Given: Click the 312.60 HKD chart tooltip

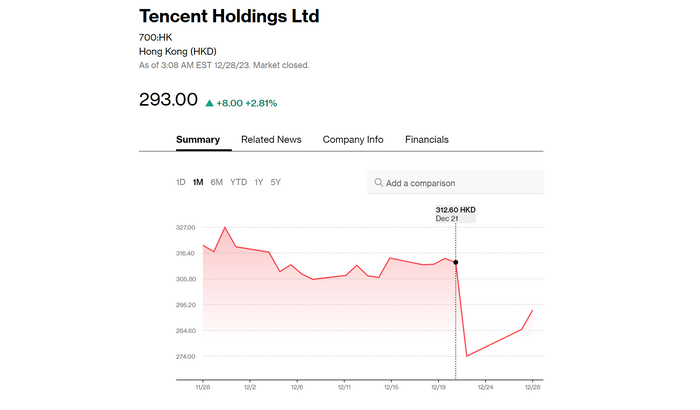Looking at the screenshot, I should click(x=456, y=213).
